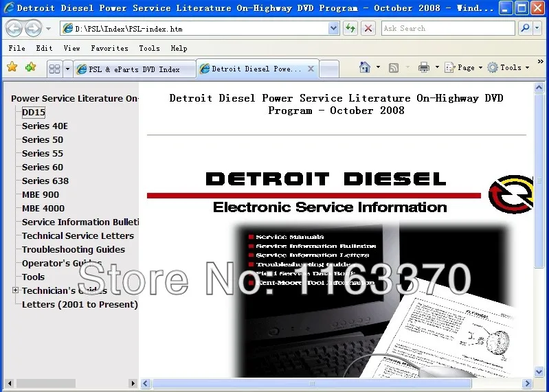Click the tree pane horizontal scroll thumb
This screenshot has height=392, width=549.
46,384
